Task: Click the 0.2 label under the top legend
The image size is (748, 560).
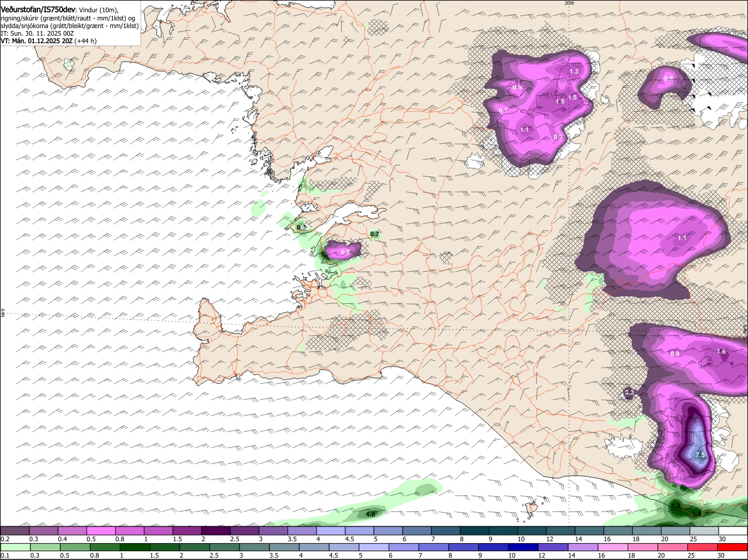Action: point(5,538)
